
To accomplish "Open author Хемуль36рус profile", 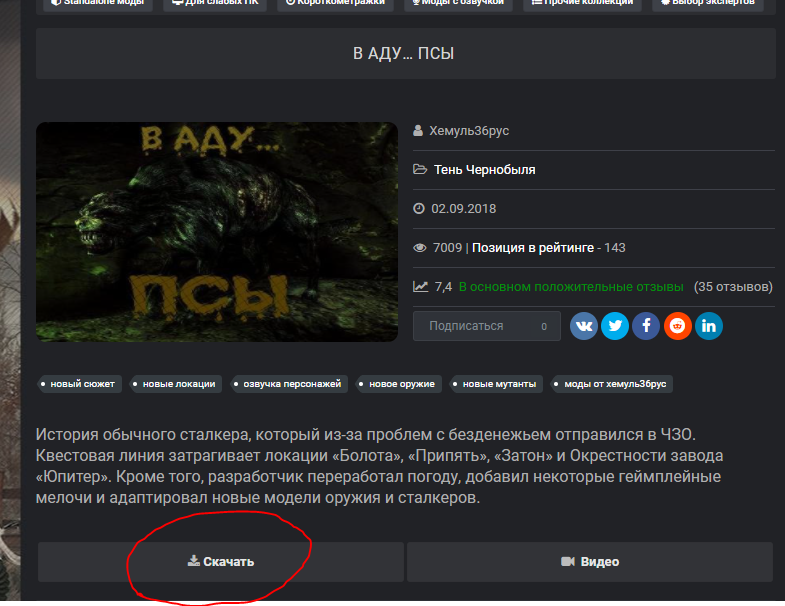I will (469, 131).
